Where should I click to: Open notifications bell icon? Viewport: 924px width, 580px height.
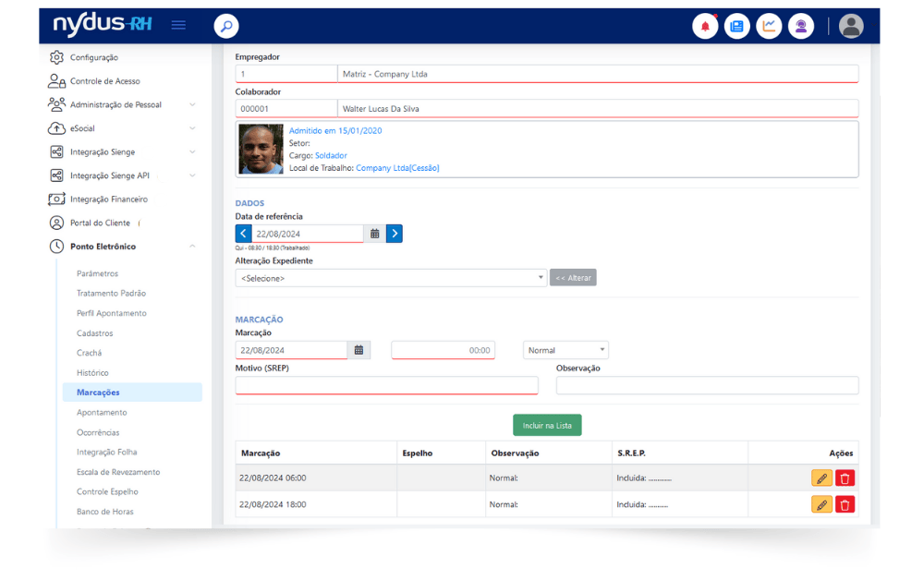[705, 26]
